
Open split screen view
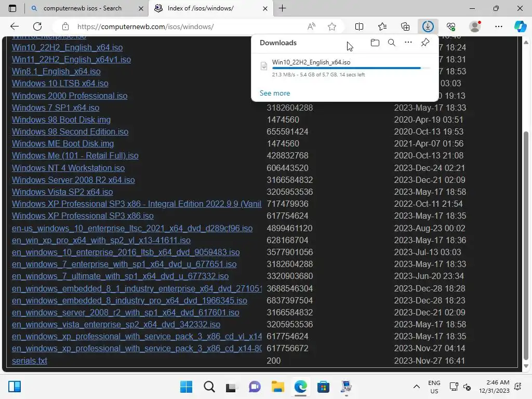pyautogui.click(x=359, y=26)
